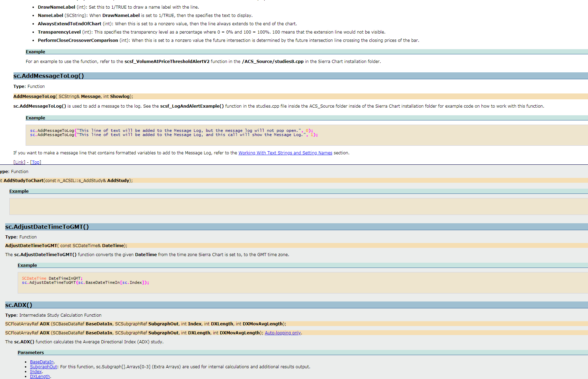Click the PerformCloseCrossoverComparison bullet item
Screen dimensions: 588x379
(228, 40)
